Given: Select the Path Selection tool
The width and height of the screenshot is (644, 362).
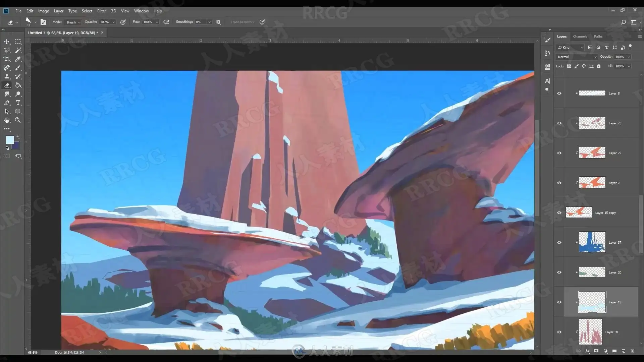Looking at the screenshot, I should point(7,111).
